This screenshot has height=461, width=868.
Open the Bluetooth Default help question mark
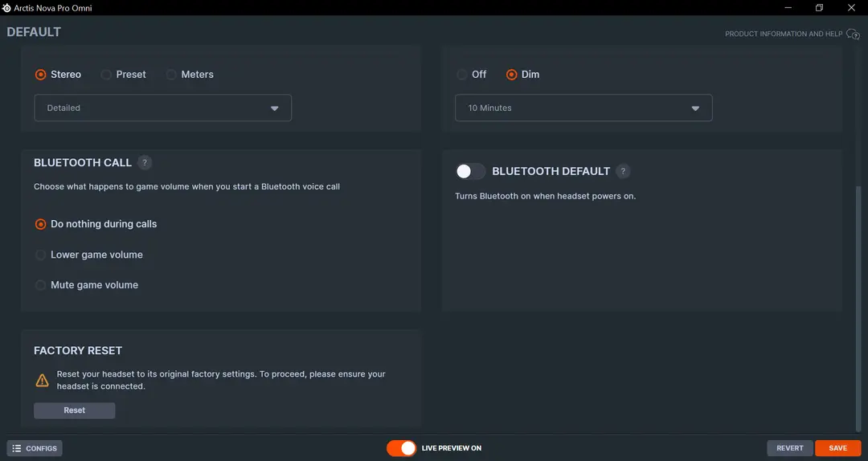(623, 172)
